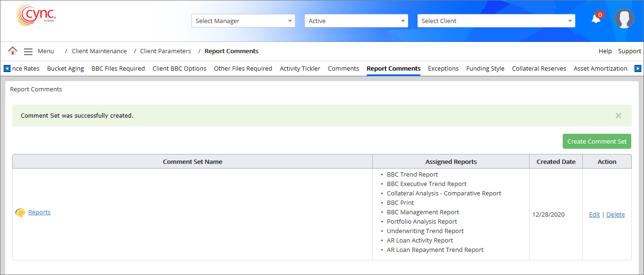The width and height of the screenshot is (644, 275).
Task: Edit the Reports comment set
Action: pos(594,215)
